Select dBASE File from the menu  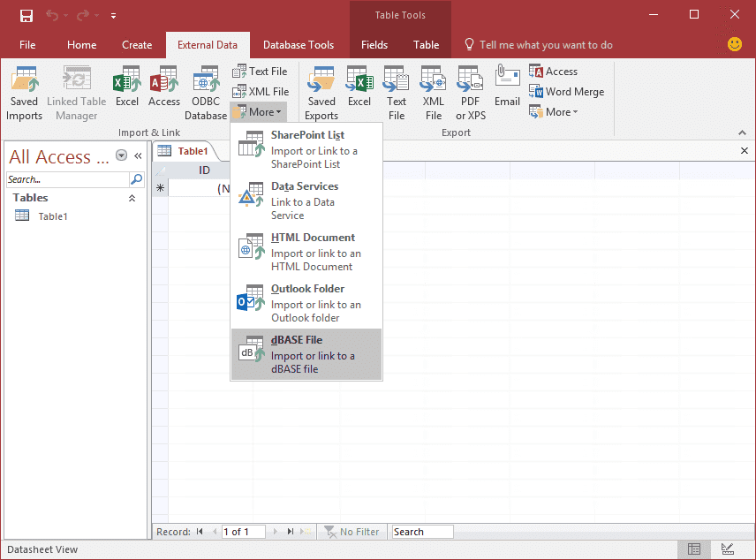click(306, 353)
